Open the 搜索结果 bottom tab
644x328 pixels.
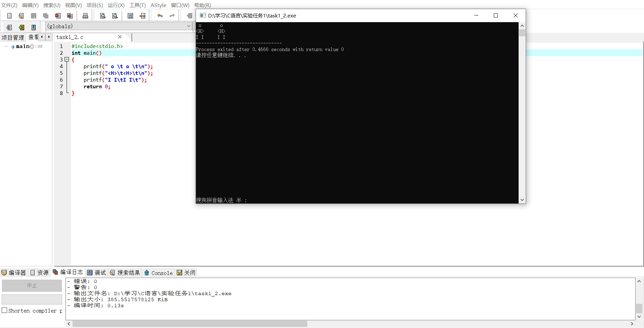pyautogui.click(x=125, y=273)
